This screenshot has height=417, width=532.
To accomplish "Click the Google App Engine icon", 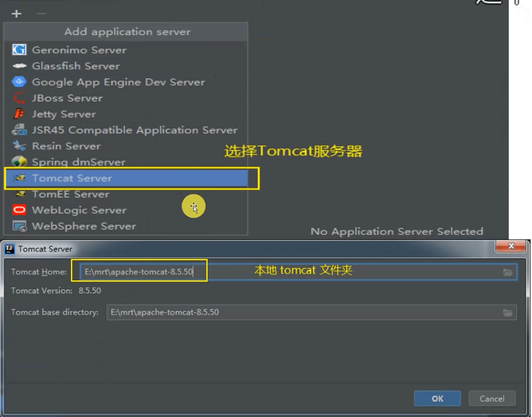I will click(x=20, y=82).
